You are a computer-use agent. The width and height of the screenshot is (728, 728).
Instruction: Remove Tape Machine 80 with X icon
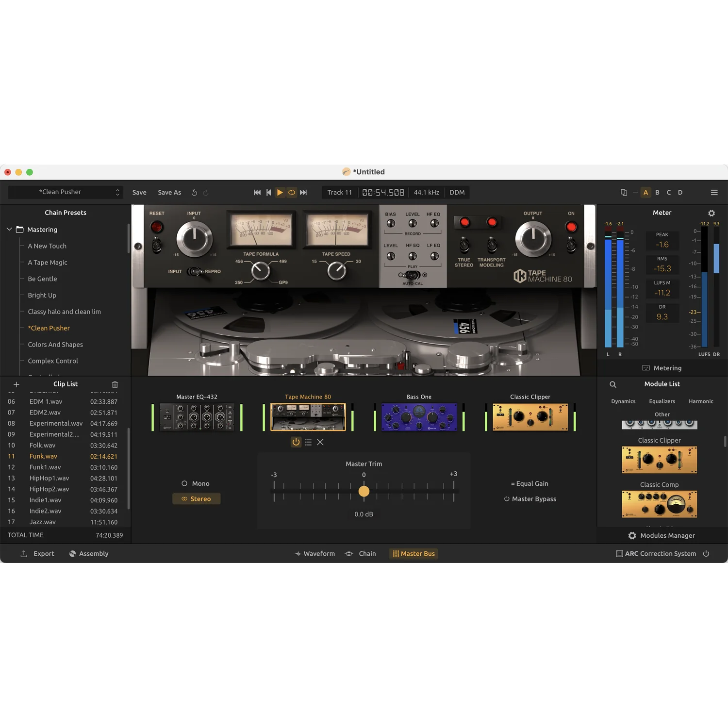click(320, 442)
